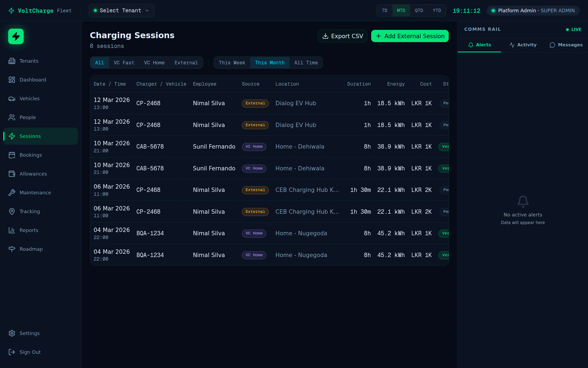The width and height of the screenshot is (588, 368).
Task: Click the People sidebar icon
Action: pyautogui.click(x=12, y=117)
